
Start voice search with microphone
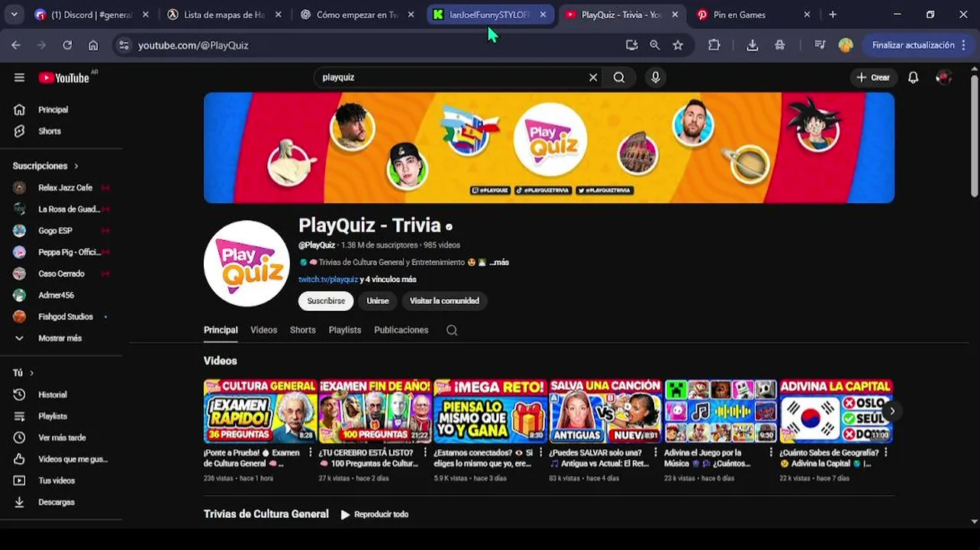656,77
